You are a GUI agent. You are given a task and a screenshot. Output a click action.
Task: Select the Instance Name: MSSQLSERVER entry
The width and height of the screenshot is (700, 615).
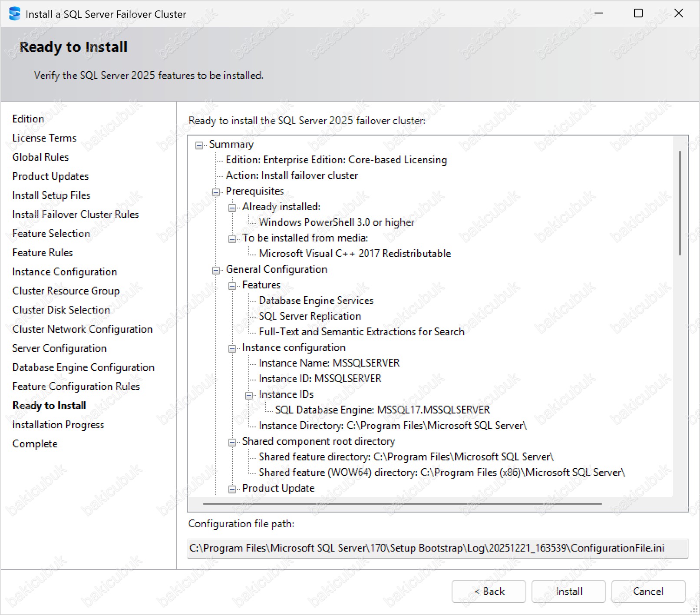pyautogui.click(x=329, y=363)
